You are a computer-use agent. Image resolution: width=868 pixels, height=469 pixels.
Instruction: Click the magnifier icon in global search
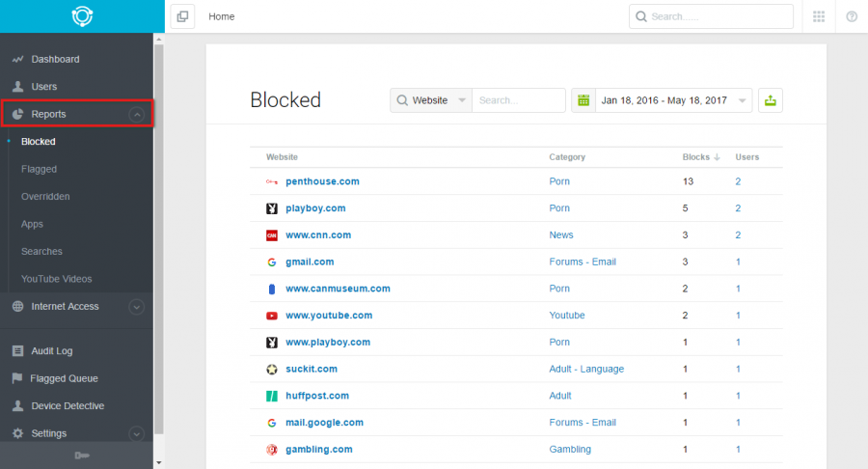(x=641, y=16)
